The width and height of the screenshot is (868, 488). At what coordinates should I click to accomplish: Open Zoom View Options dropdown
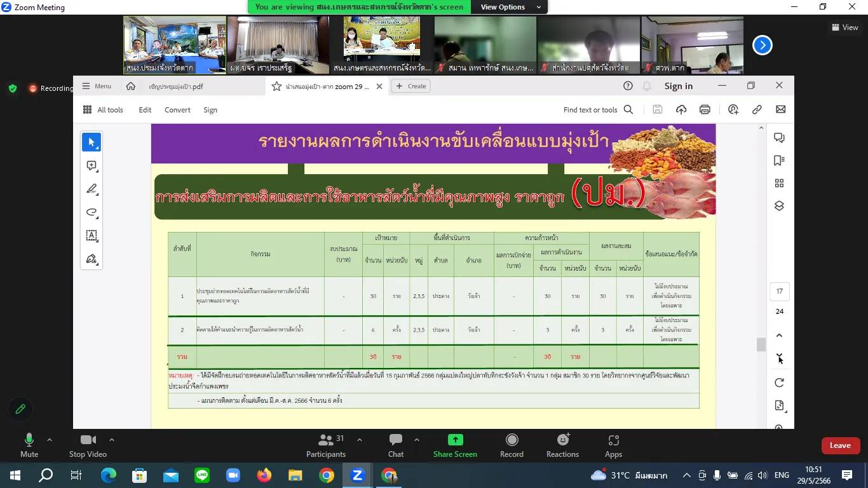(511, 7)
